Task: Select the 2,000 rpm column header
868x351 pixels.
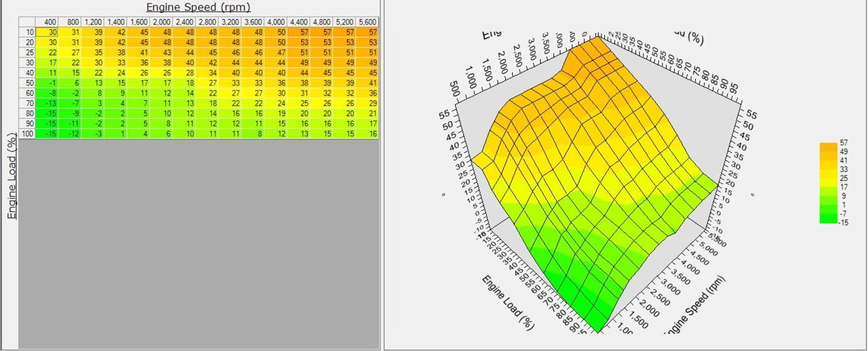Action: point(162,22)
